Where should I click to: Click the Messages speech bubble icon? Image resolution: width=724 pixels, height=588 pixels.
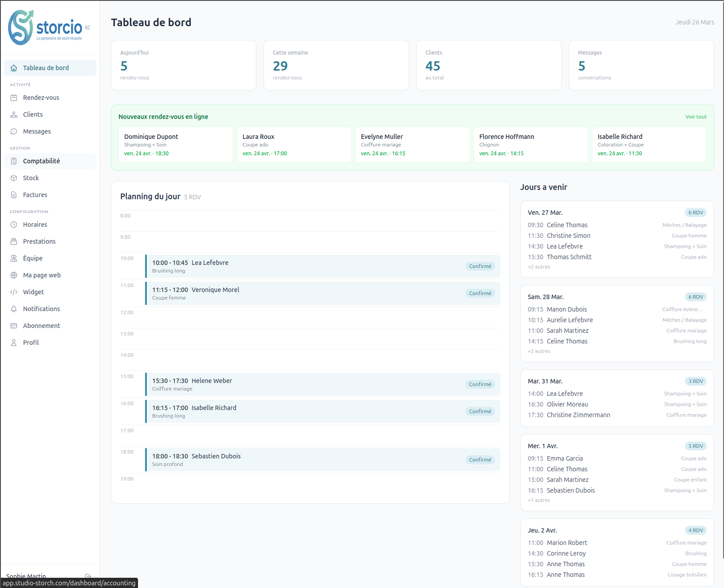[x=14, y=131]
